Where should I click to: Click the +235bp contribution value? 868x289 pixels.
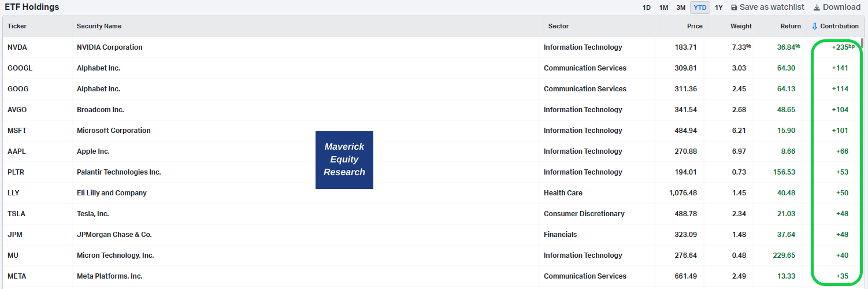(x=843, y=47)
